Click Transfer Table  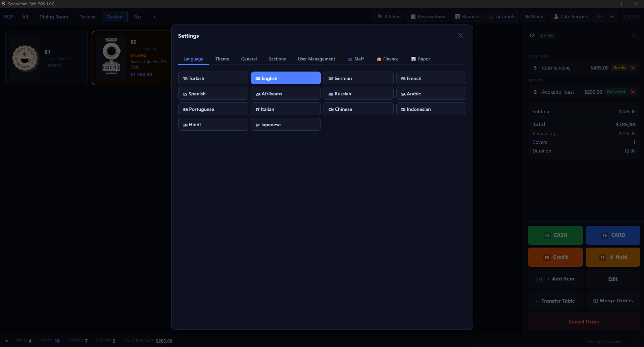pyautogui.click(x=555, y=301)
